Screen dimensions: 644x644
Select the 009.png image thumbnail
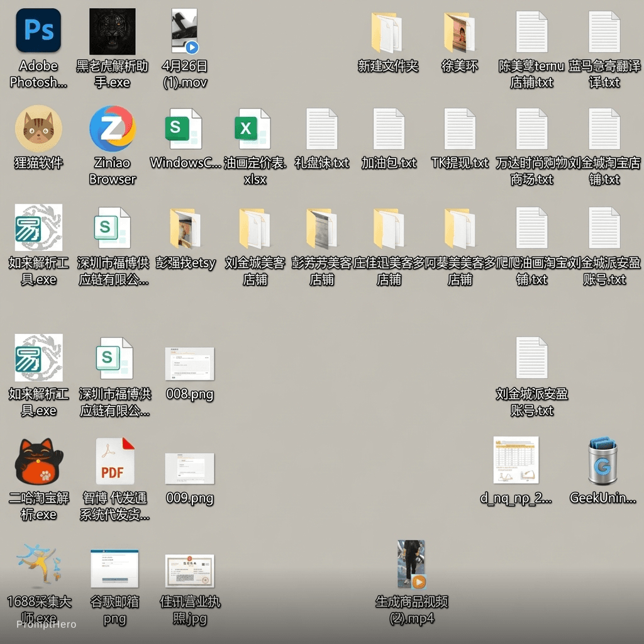[189, 469]
